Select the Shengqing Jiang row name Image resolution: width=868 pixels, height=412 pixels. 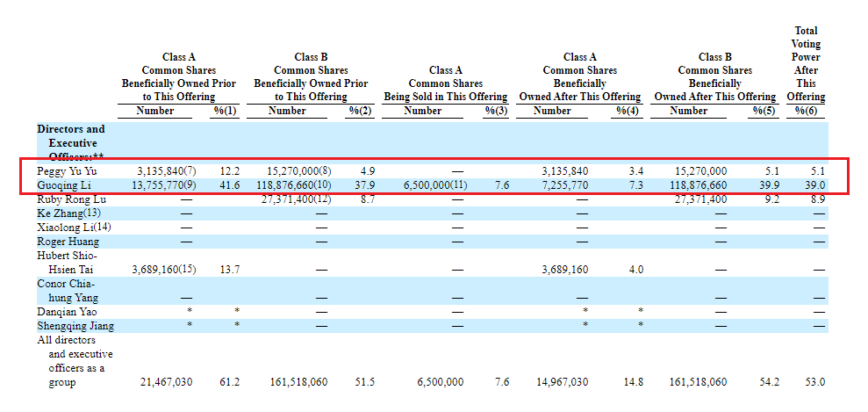[x=75, y=326]
